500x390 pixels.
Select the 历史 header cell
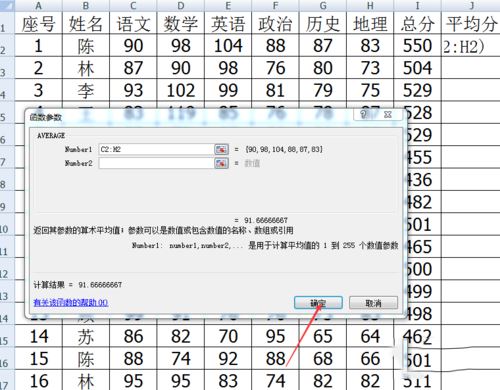pyautogui.click(x=323, y=23)
